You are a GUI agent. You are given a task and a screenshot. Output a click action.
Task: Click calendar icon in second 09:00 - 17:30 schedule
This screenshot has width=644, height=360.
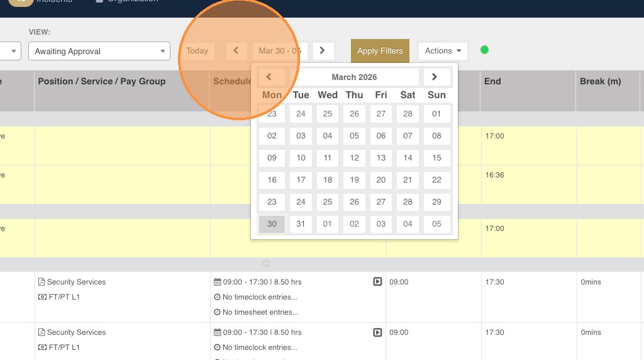[217, 332]
